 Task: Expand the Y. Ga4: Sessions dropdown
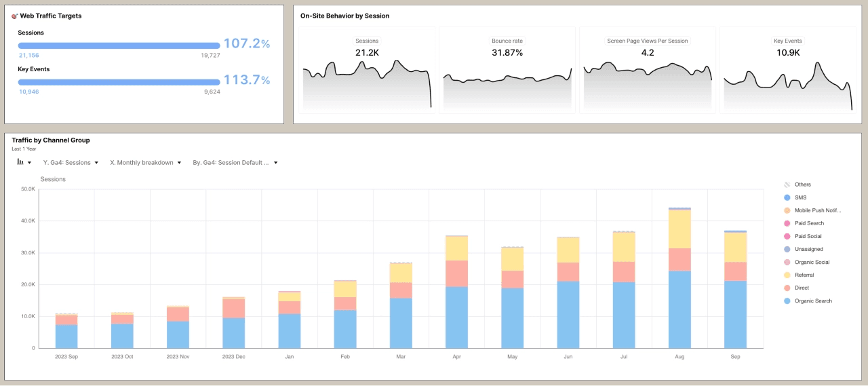point(71,163)
